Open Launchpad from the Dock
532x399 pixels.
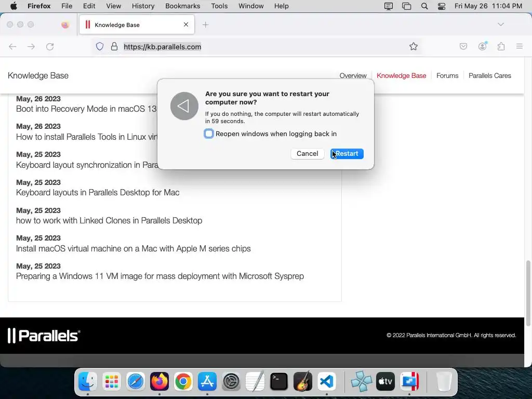click(111, 381)
